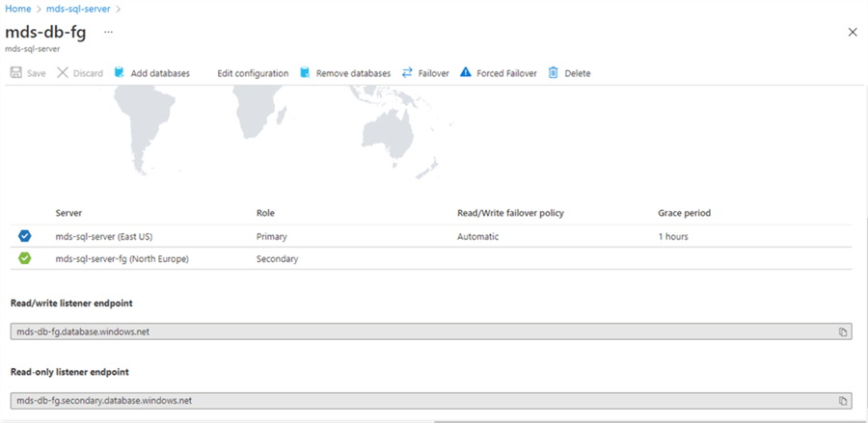Screen dimensions: 868x423
Task: Copy the read/write listener endpoint
Action: pyautogui.click(x=843, y=331)
